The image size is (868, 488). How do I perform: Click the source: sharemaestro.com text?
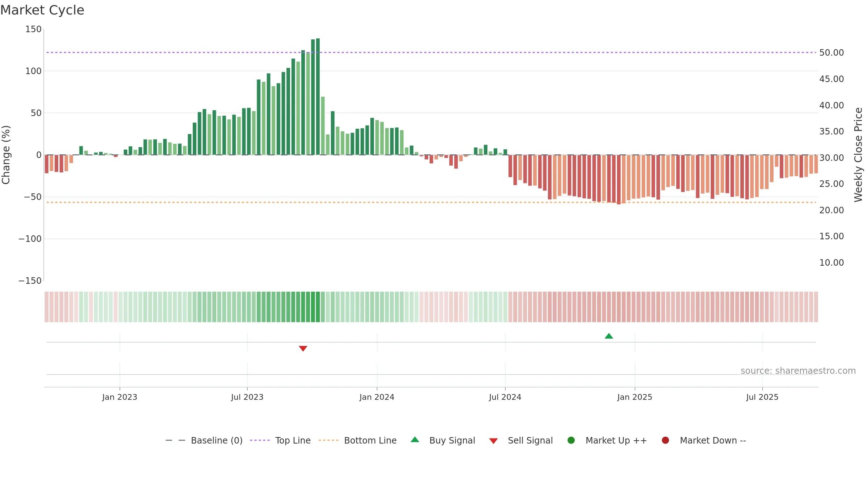tap(798, 371)
